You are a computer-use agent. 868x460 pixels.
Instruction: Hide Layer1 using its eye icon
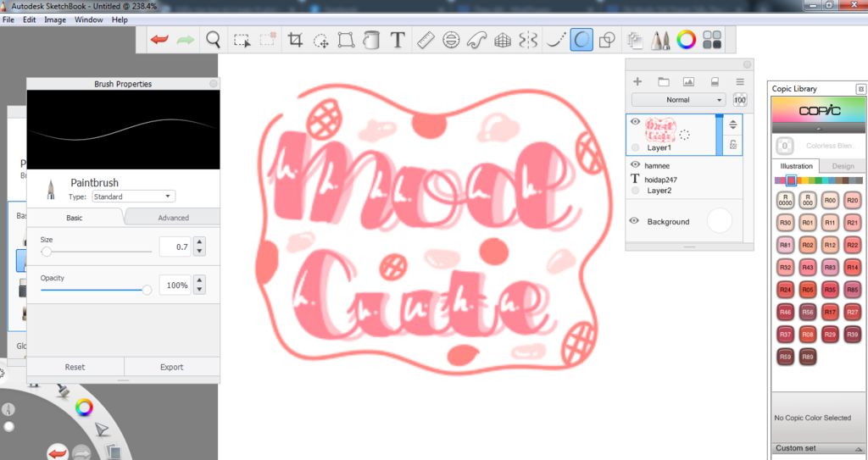click(x=635, y=122)
